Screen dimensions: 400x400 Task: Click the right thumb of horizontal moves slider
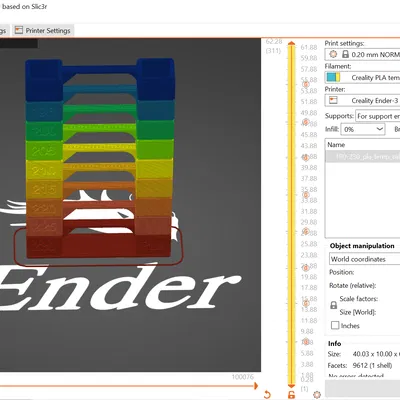256,386
